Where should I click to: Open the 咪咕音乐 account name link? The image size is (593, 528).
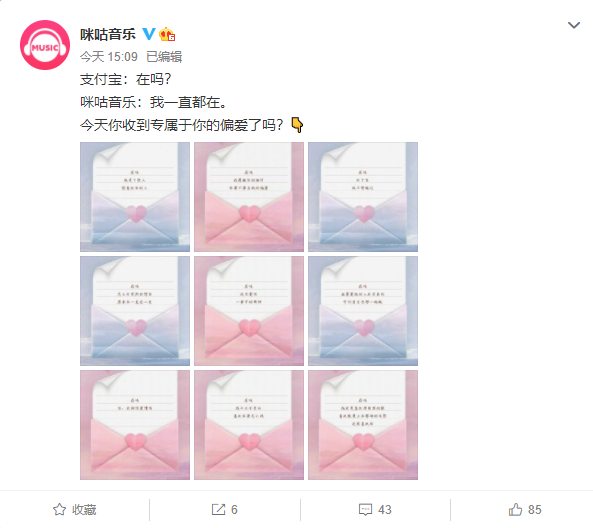108,34
